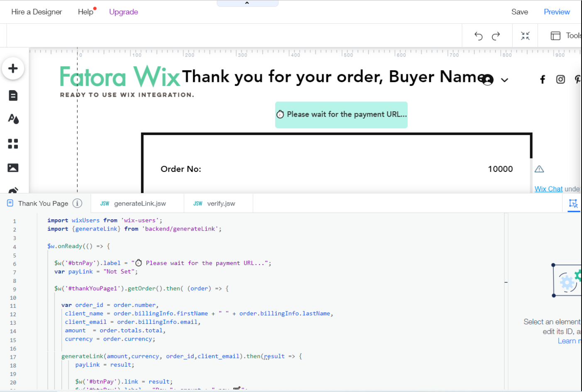Image resolution: width=582 pixels, height=392 pixels.
Task: Click the Facebook social icon
Action: tap(543, 80)
